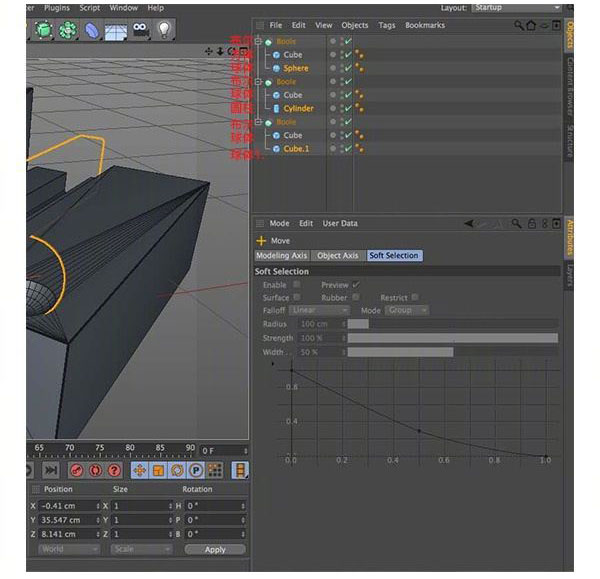
Task: Toggle the Cylinder object's green enable checkmark
Action: pyautogui.click(x=348, y=108)
